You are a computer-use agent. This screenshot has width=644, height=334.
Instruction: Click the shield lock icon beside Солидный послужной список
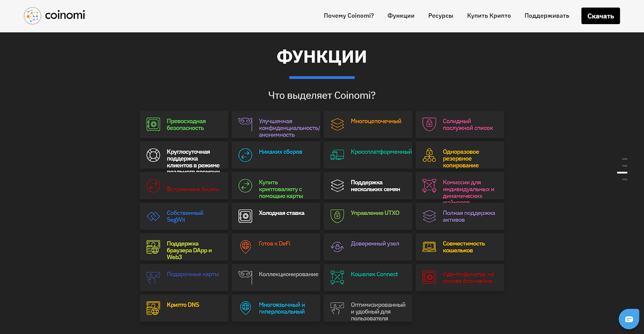click(429, 125)
